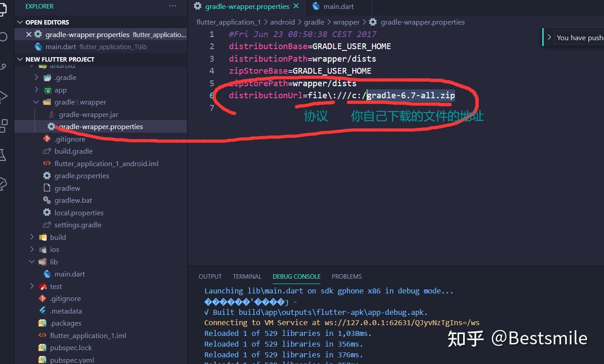Image resolution: width=604 pixels, height=364 pixels.
Task: Open the Source Control view
Action: point(4,67)
